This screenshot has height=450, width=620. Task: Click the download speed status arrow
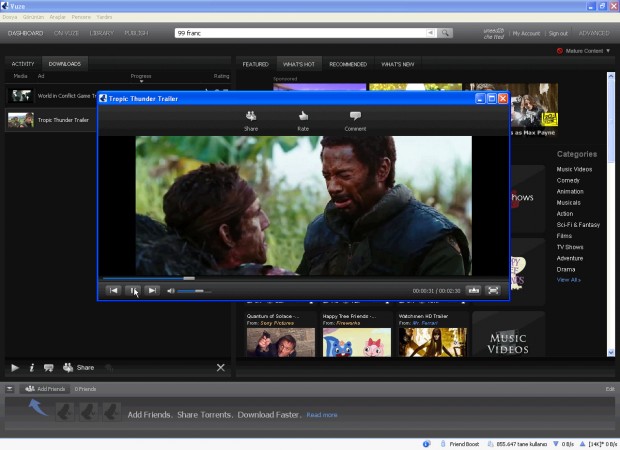(x=556, y=444)
